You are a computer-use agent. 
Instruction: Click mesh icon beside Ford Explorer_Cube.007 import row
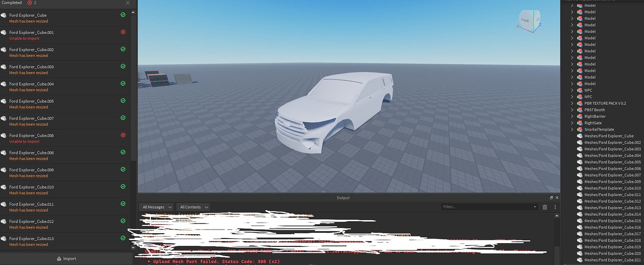click(x=4, y=119)
